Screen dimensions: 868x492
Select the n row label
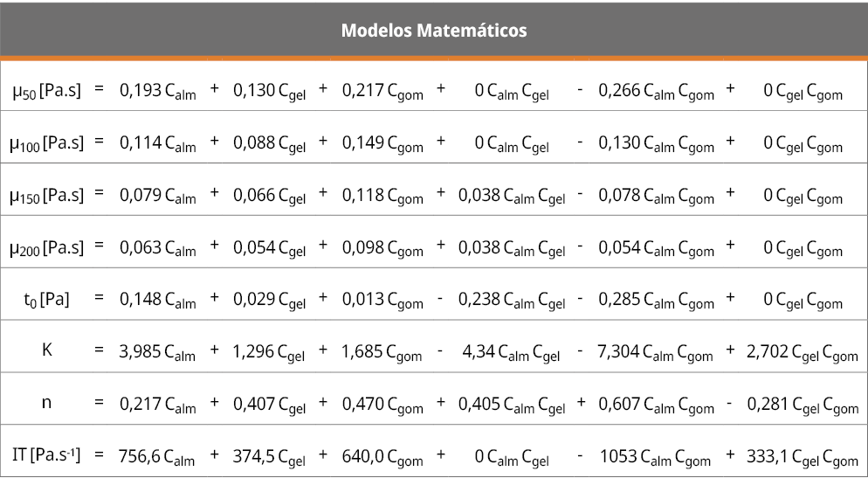tap(47, 403)
